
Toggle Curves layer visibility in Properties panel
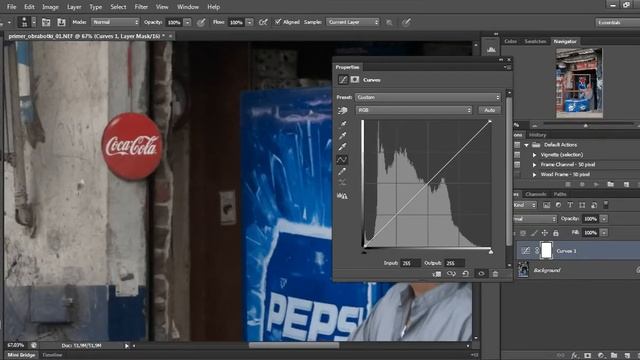481,274
